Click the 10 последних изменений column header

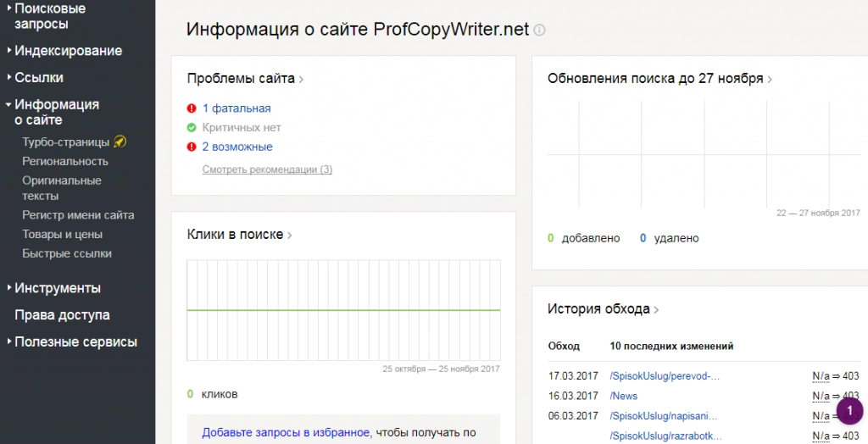tap(671, 347)
